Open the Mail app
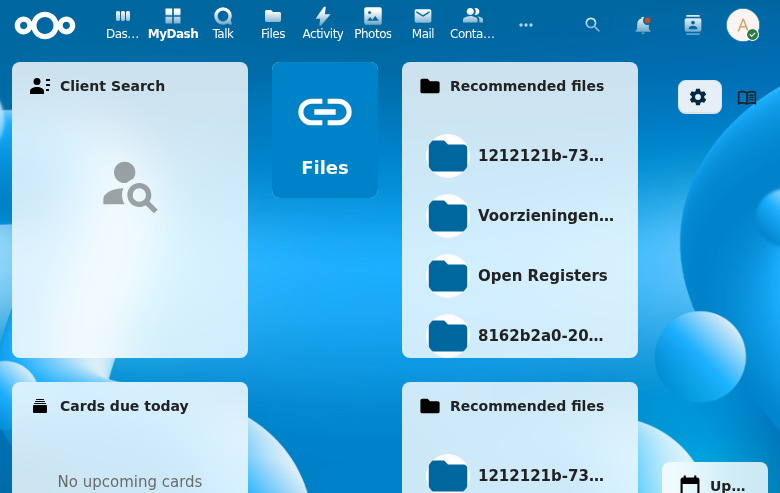 (423, 24)
